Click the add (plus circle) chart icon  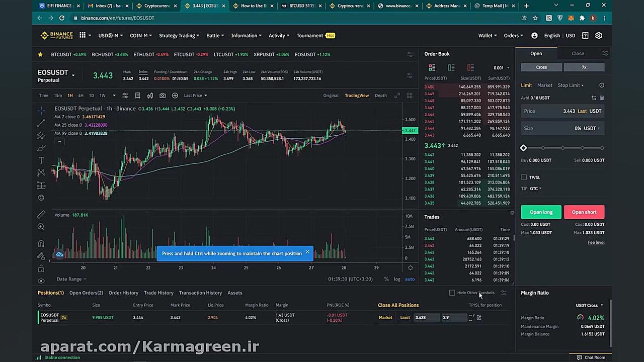pyautogui.click(x=175, y=96)
